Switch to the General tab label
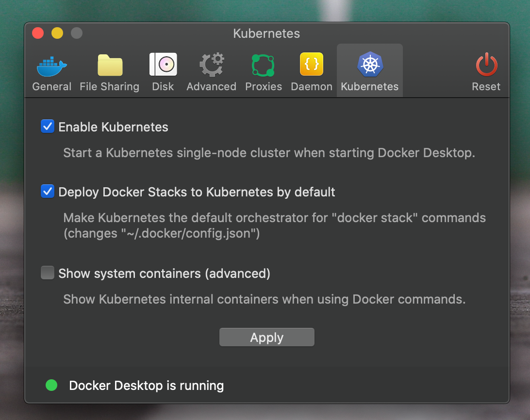The height and width of the screenshot is (420, 530). 52,86
